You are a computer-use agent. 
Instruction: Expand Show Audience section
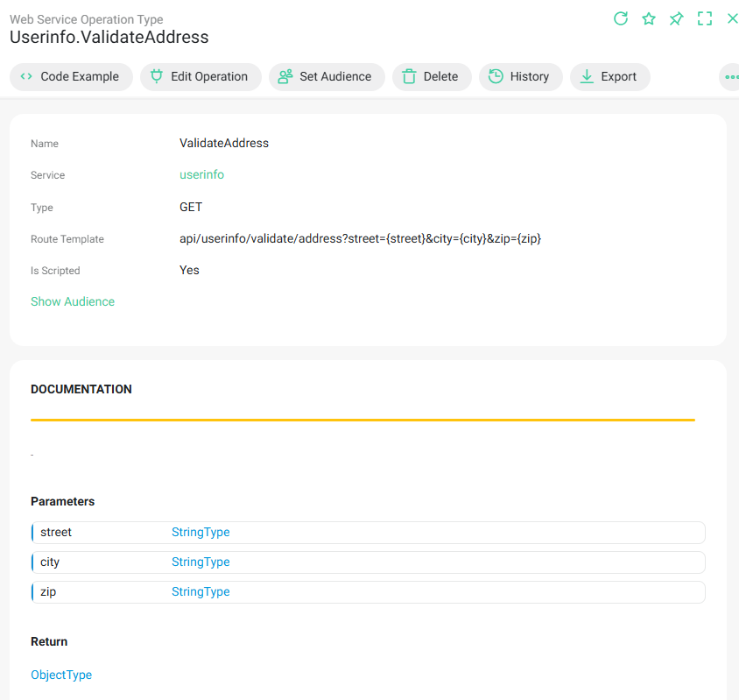tap(73, 301)
